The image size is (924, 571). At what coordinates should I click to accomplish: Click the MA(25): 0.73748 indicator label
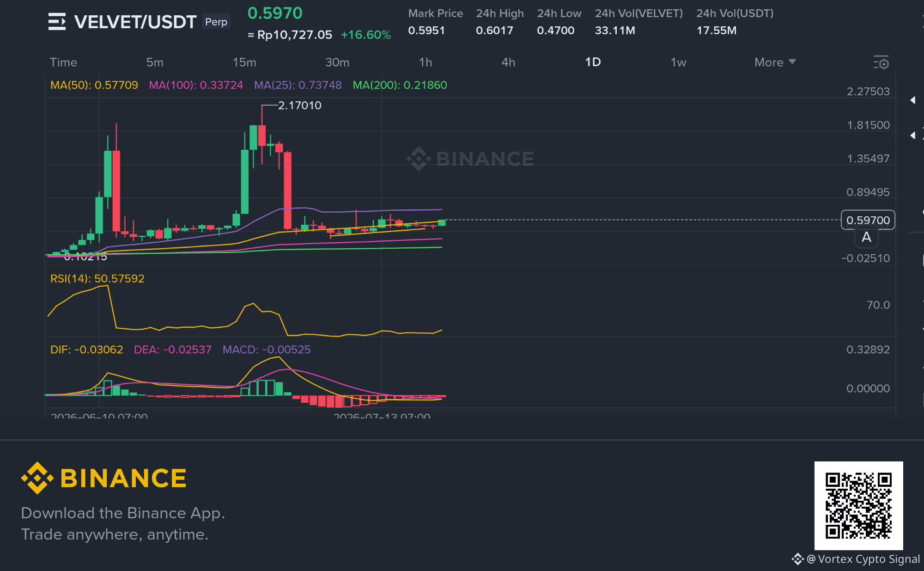click(x=298, y=85)
